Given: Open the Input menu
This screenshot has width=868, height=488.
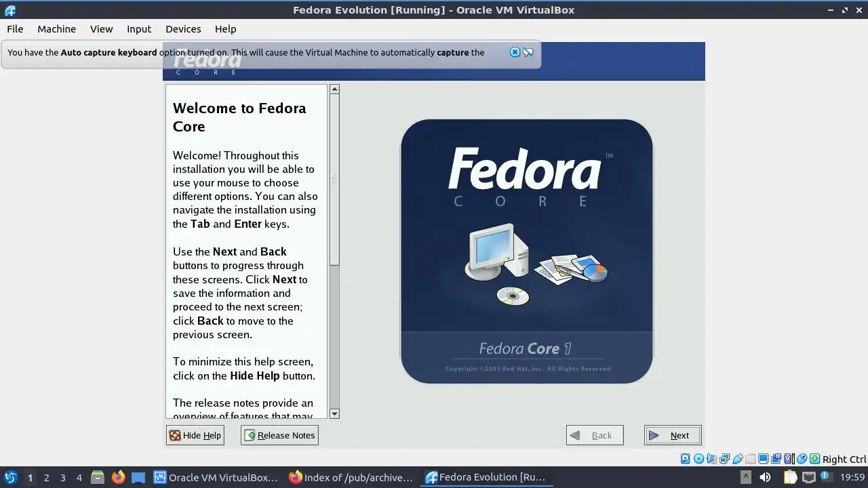Looking at the screenshot, I should click(139, 29).
